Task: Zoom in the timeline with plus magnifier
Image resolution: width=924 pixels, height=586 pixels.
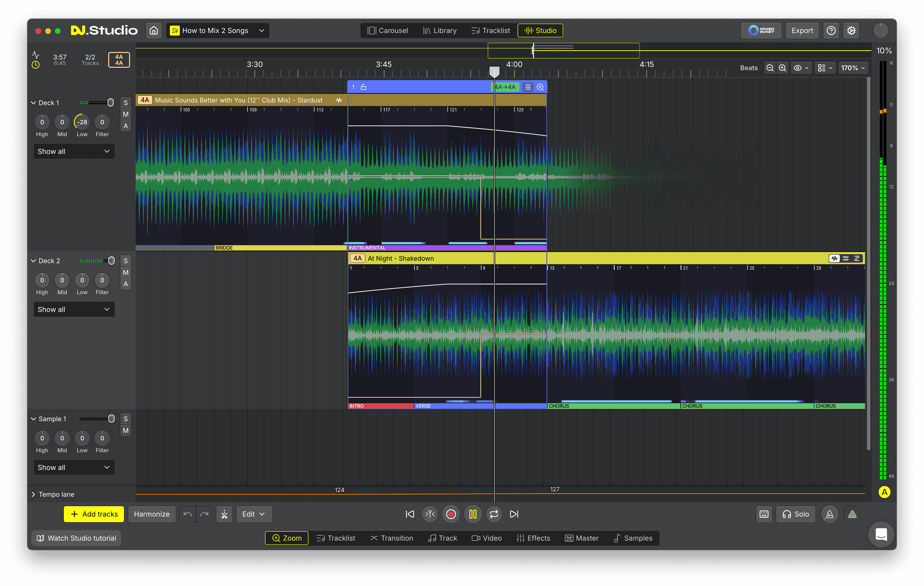Action: (782, 68)
